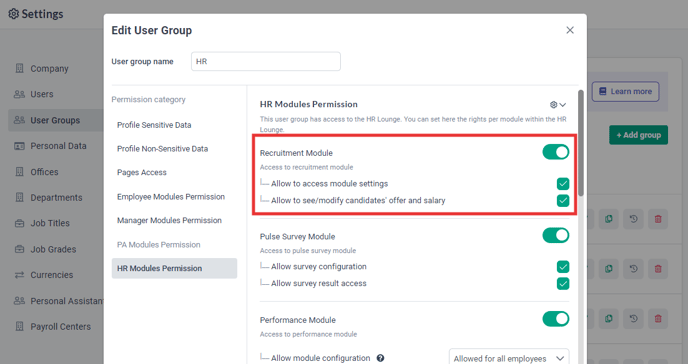Click the Job Titles briefcase icon
Image resolution: width=688 pixels, height=364 pixels.
pyautogui.click(x=19, y=223)
